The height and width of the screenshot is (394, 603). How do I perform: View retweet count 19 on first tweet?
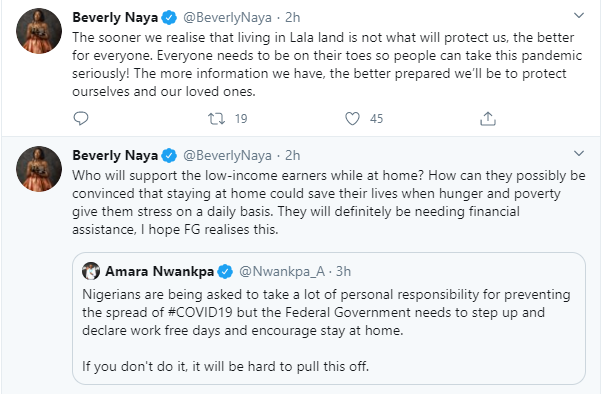coord(241,118)
